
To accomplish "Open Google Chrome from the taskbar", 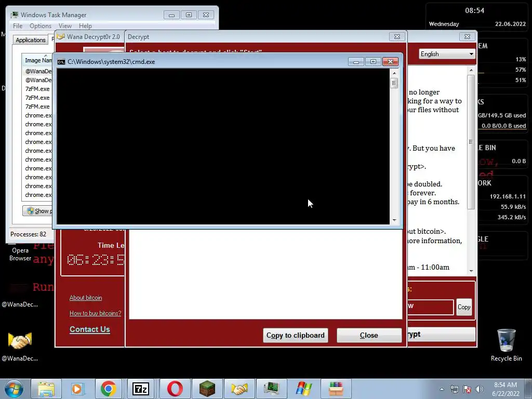I will point(108,389).
